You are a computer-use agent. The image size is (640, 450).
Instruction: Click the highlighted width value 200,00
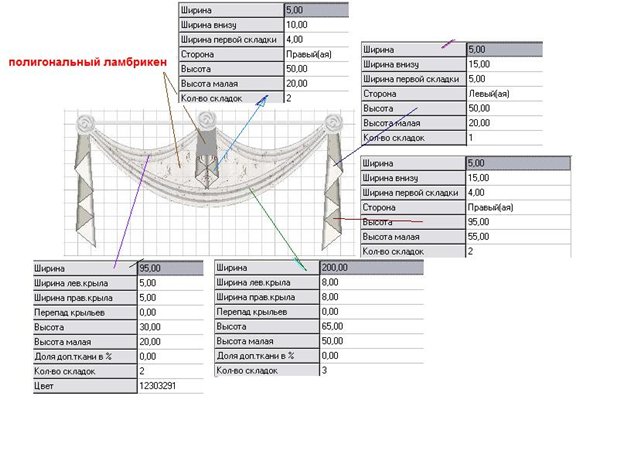[x=370, y=268]
